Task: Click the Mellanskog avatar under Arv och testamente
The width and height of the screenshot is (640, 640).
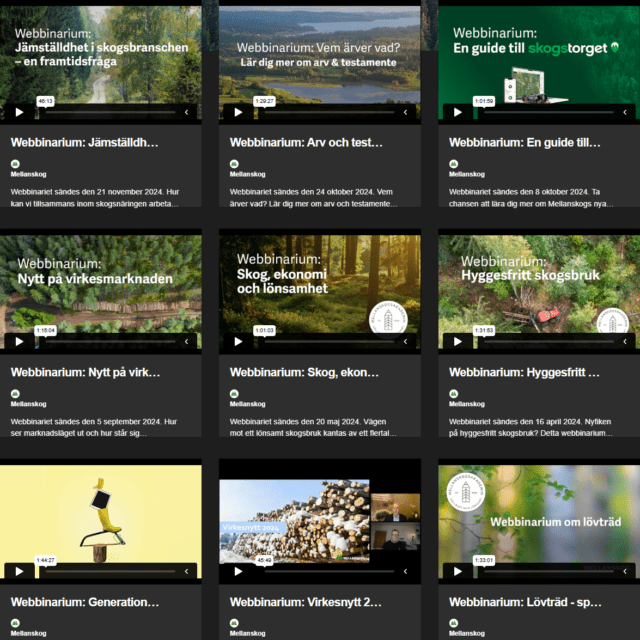Action: click(234, 163)
